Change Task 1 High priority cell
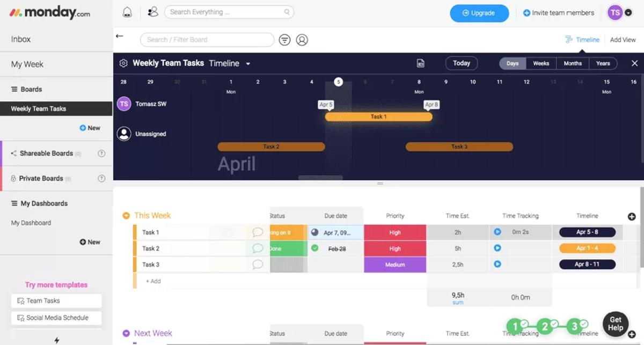The height and width of the screenshot is (345, 644). click(395, 232)
